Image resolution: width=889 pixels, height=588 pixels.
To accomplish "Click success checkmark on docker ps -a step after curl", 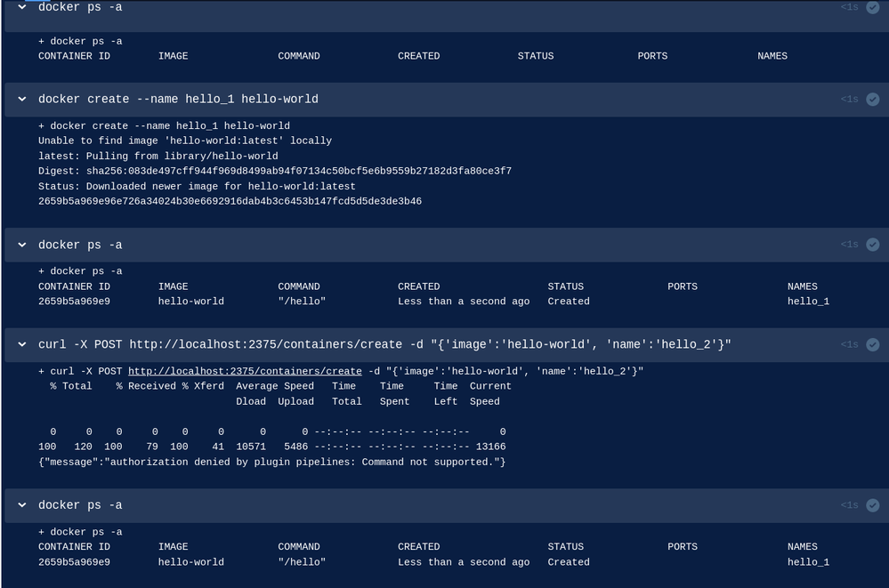I will point(873,505).
